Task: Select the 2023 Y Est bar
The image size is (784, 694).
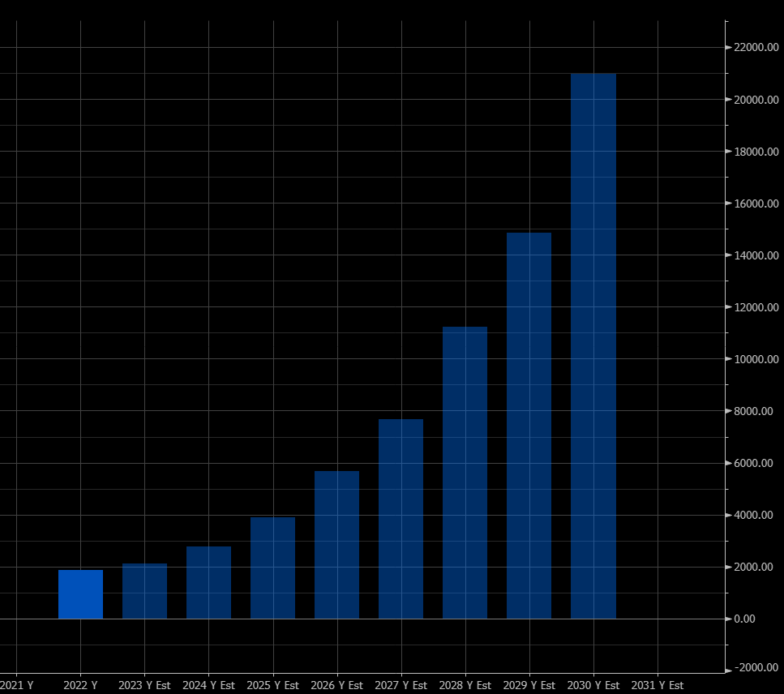Action: pyautogui.click(x=144, y=591)
